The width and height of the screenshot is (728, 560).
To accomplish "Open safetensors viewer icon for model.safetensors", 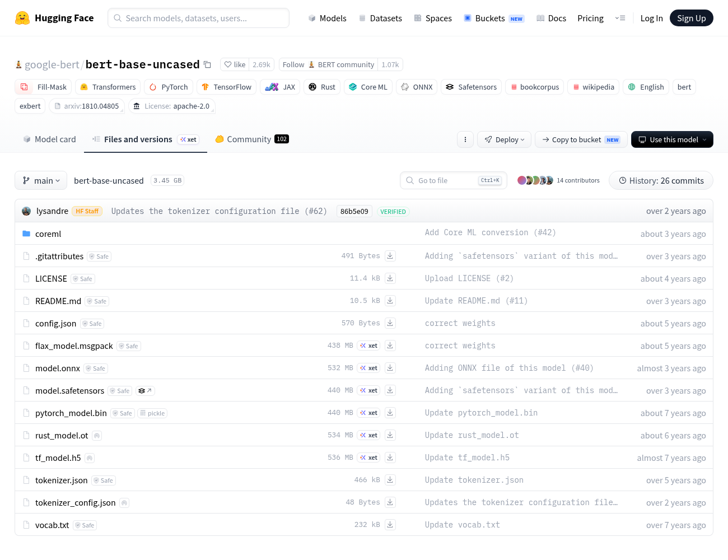I will pos(145,391).
